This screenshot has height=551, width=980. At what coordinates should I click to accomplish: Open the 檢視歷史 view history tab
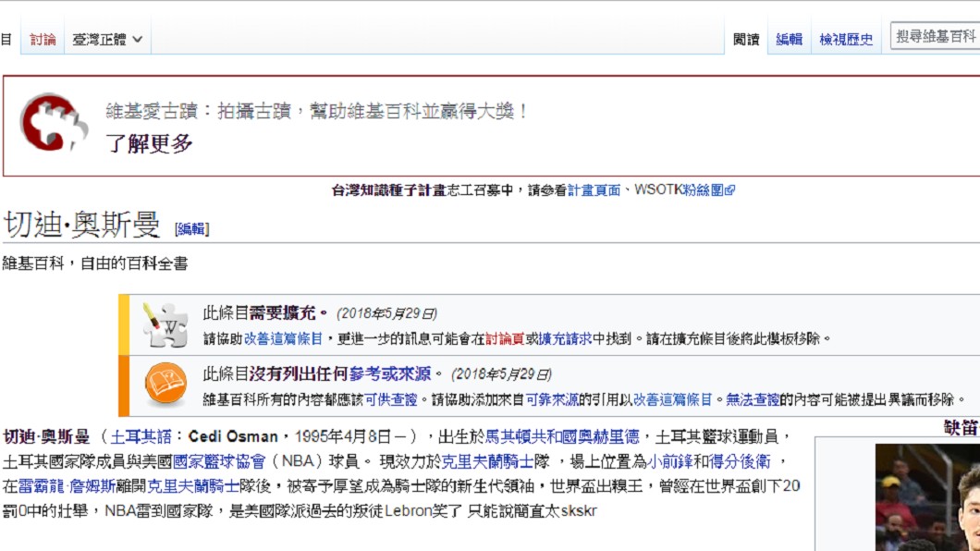click(x=846, y=40)
